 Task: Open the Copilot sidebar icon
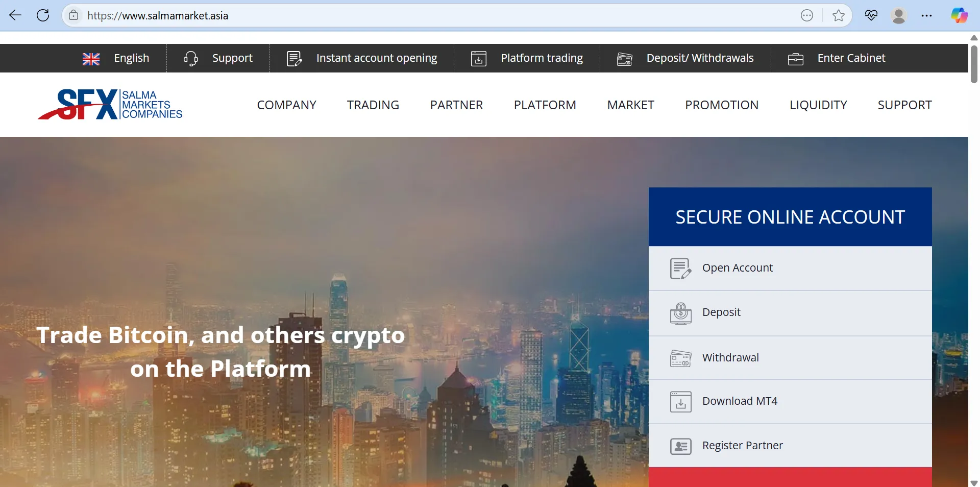[959, 15]
